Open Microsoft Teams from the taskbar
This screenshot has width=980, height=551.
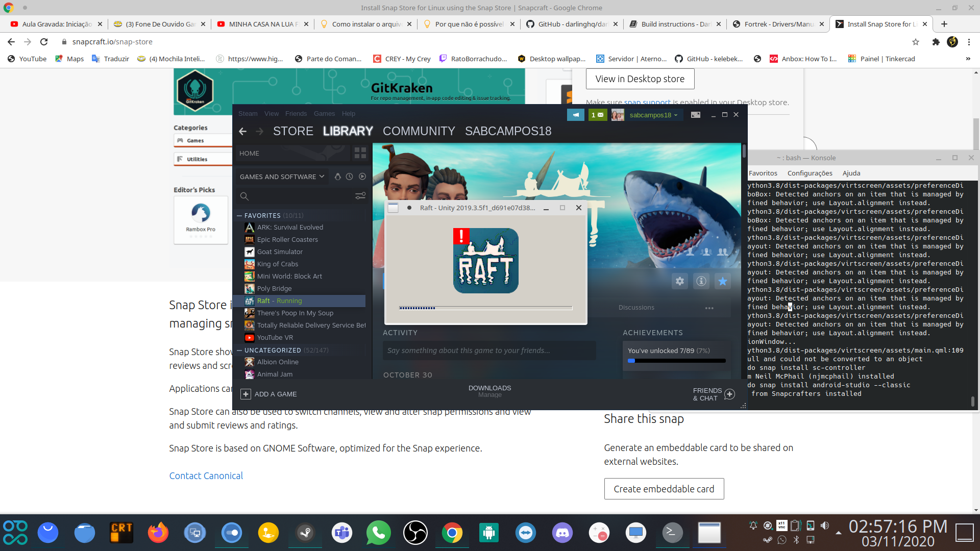[342, 533]
